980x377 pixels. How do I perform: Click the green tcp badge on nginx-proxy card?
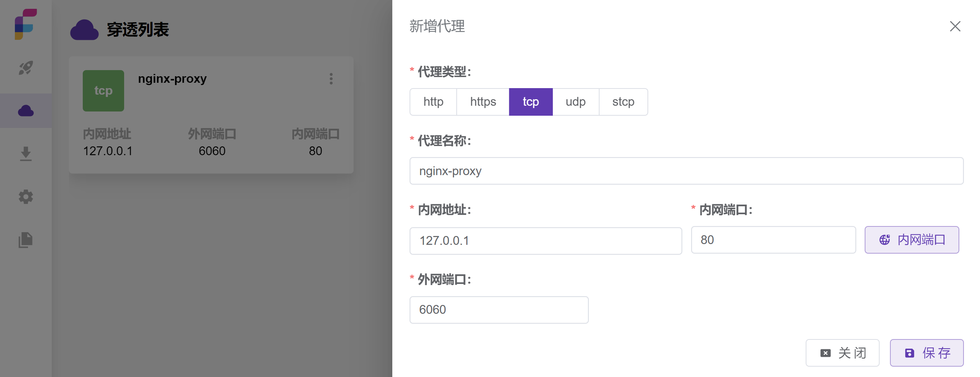(103, 91)
